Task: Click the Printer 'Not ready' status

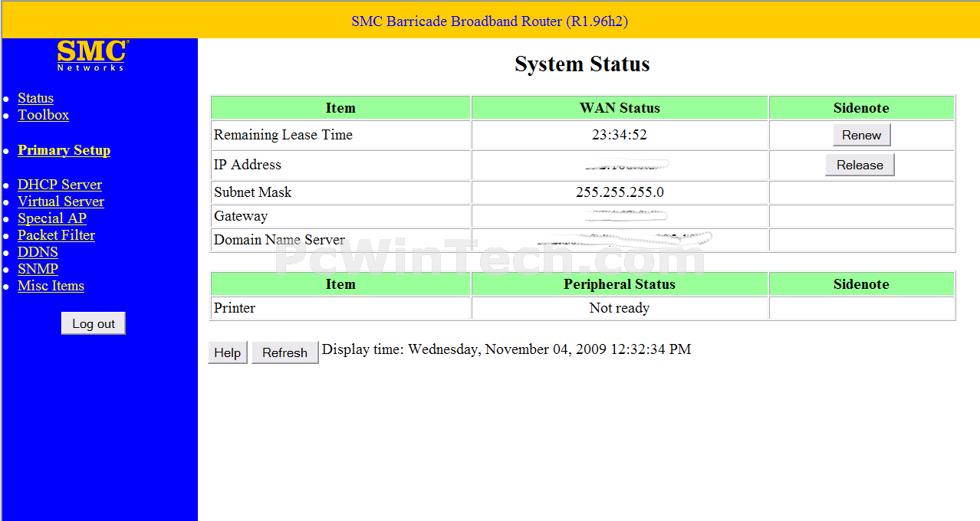Action: 620,308
